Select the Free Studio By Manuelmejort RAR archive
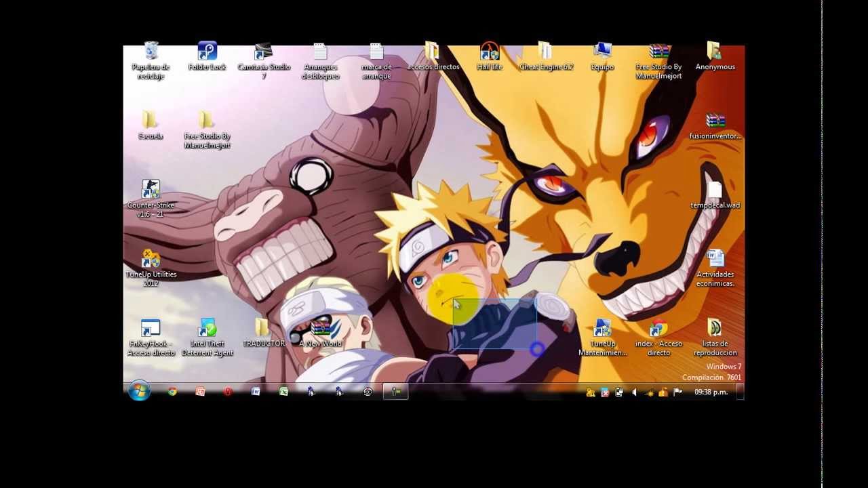Screen dimensions: 868x488 tap(658, 60)
